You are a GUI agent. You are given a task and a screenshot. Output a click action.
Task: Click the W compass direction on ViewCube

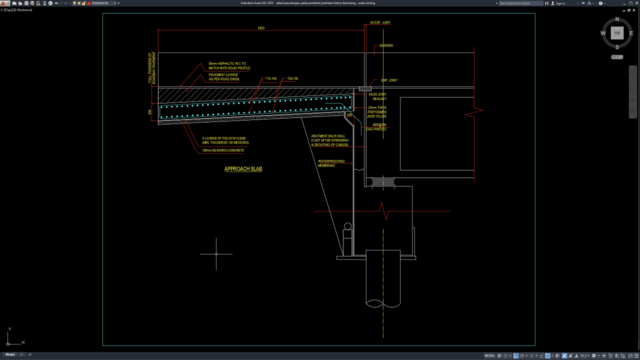click(603, 33)
